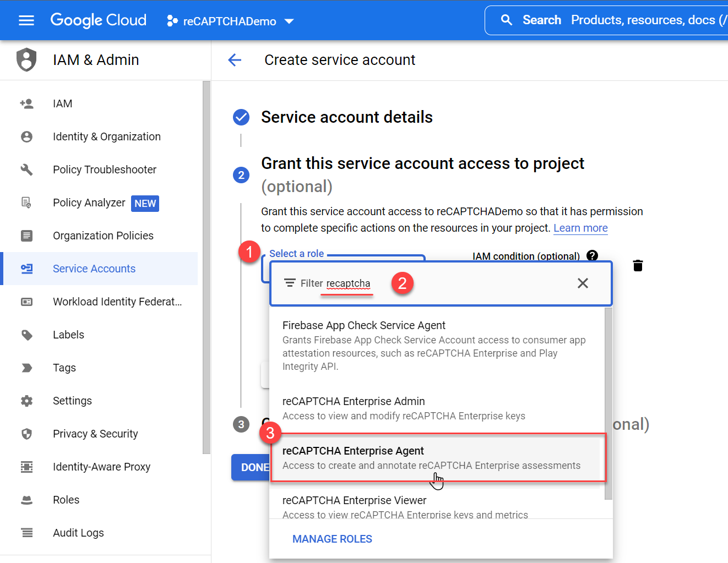
Task: Open Policy Troubleshooter
Action: (105, 170)
